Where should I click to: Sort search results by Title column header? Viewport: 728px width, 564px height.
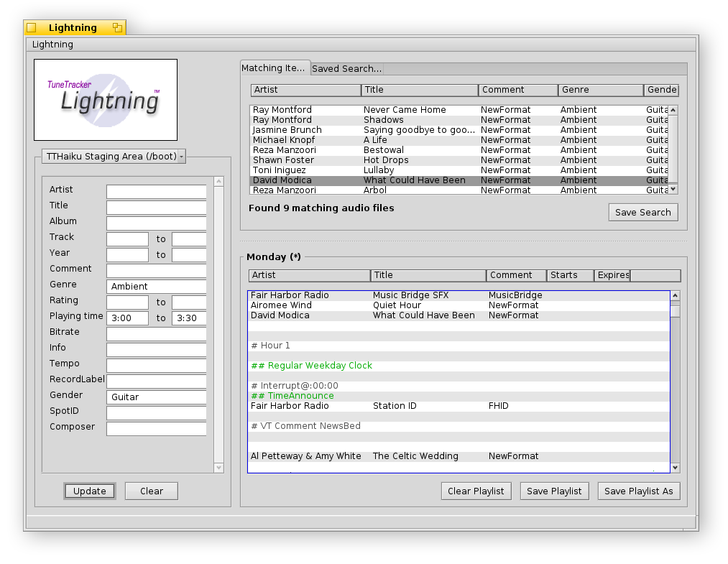coord(420,90)
